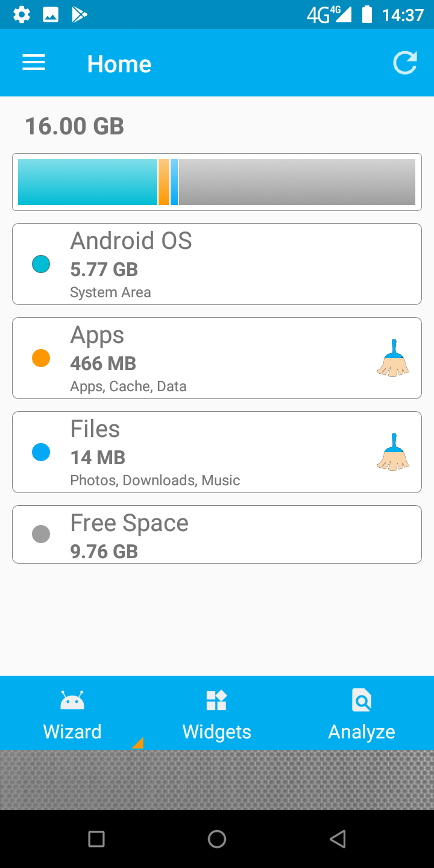Screen dimensions: 434x868
Task: Switch to the Wizard tab label
Action: tap(72, 732)
